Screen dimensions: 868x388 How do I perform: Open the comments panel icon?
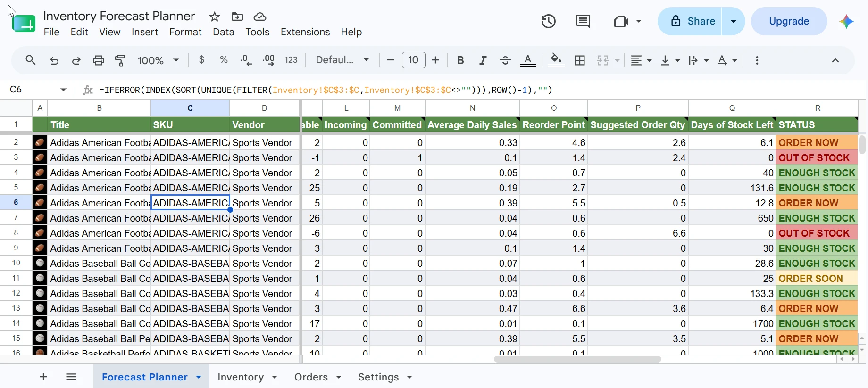[x=583, y=21]
